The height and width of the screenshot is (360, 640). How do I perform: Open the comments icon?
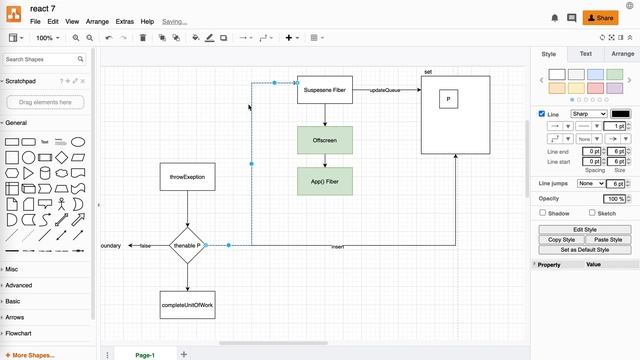coord(571,18)
